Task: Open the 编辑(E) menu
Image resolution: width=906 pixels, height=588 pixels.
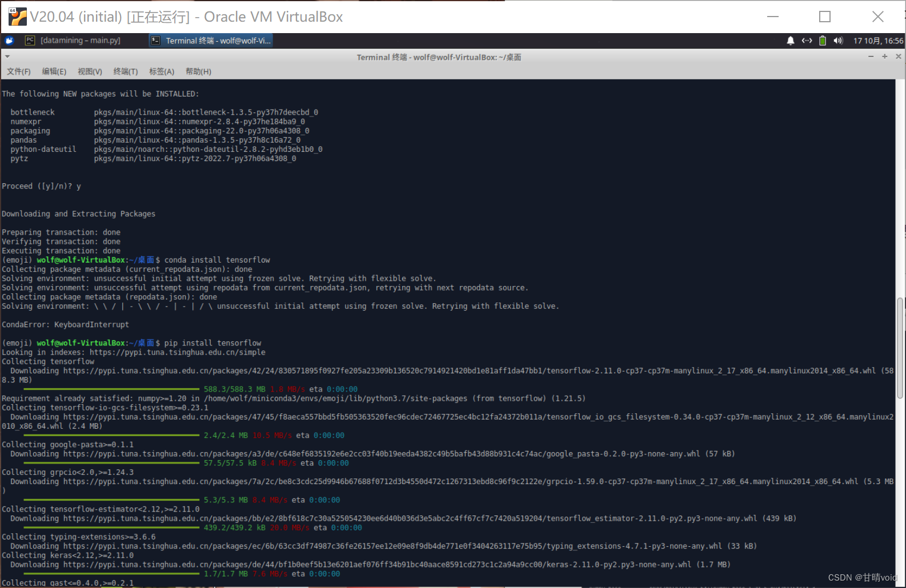Action: coord(54,71)
